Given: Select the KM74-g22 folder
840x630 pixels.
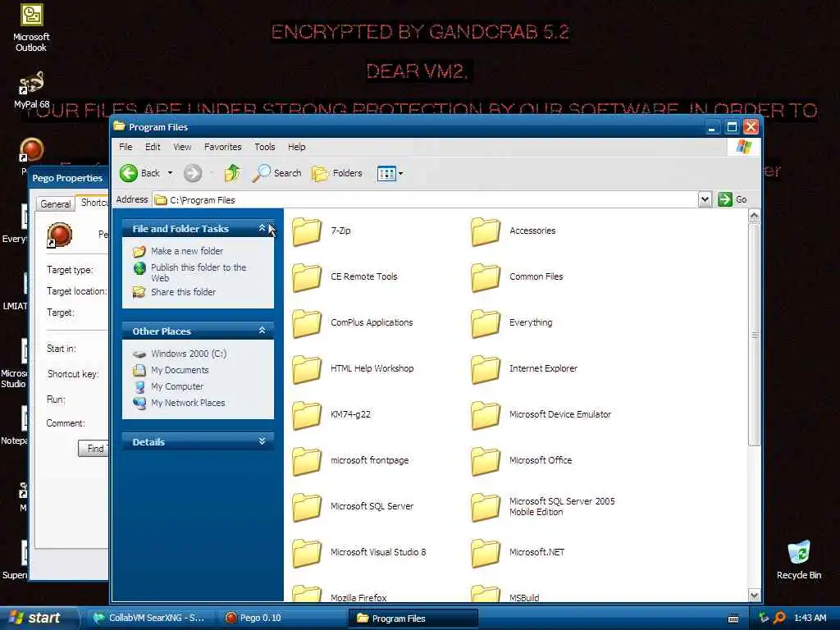Looking at the screenshot, I should pyautogui.click(x=331, y=414).
